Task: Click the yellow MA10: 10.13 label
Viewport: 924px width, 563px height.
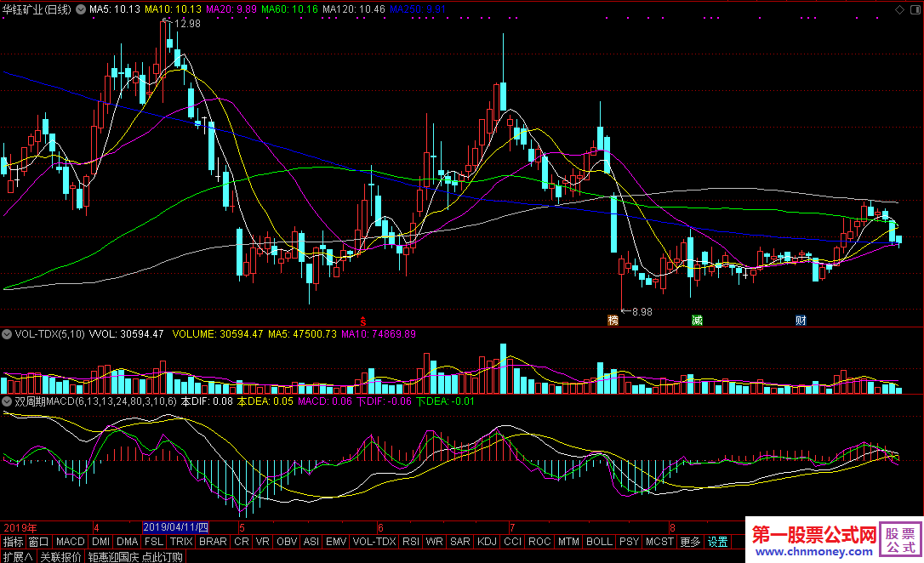Action: (173, 9)
